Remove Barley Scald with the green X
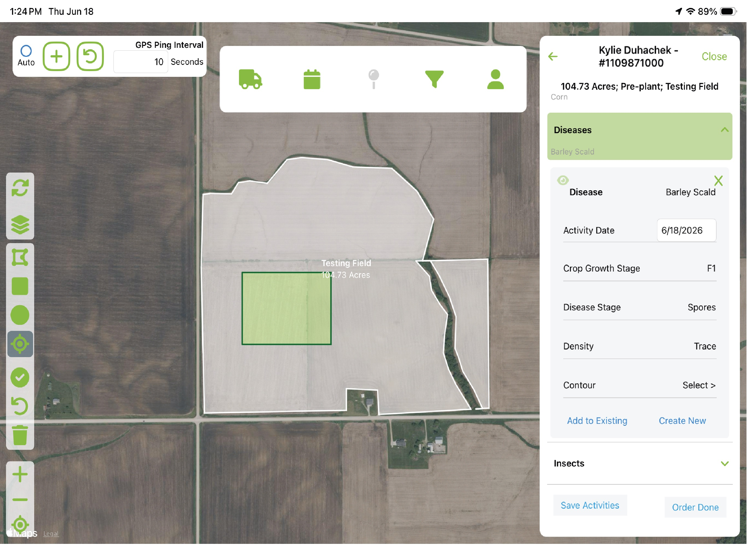747x560 pixels. click(x=718, y=181)
